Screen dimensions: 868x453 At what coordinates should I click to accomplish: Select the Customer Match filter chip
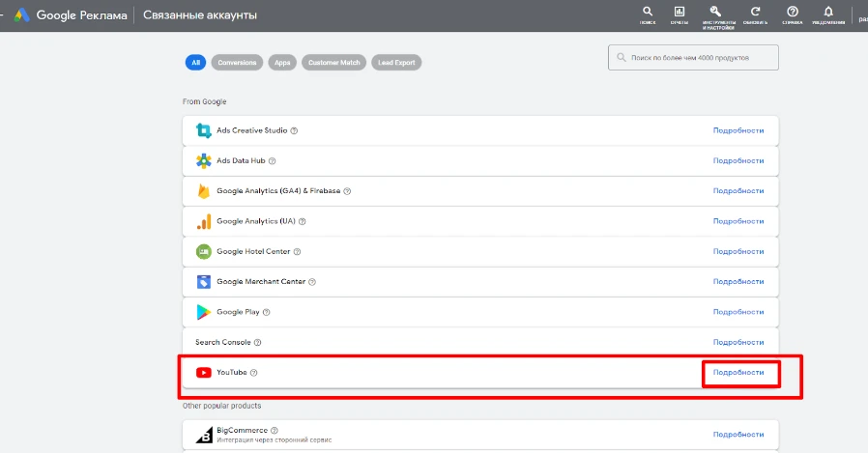(x=333, y=63)
